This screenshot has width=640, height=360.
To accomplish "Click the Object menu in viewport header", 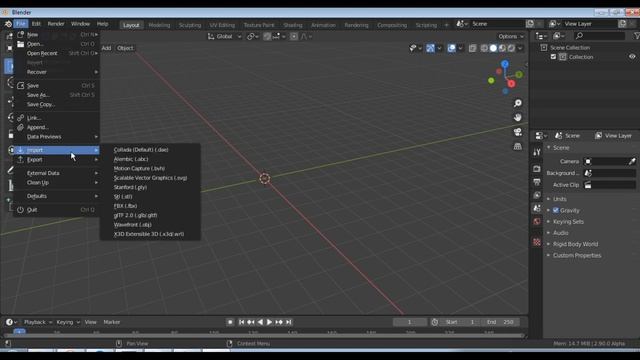I will pos(125,48).
